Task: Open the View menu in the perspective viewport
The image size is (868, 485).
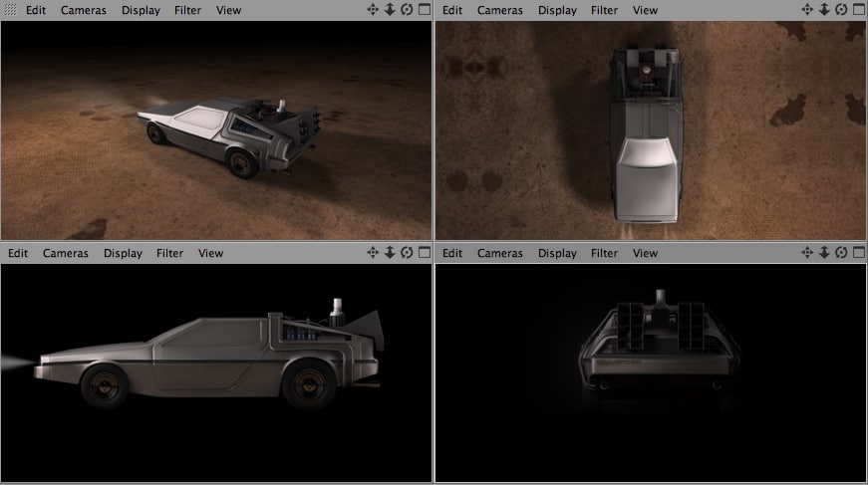Action: pyautogui.click(x=228, y=10)
